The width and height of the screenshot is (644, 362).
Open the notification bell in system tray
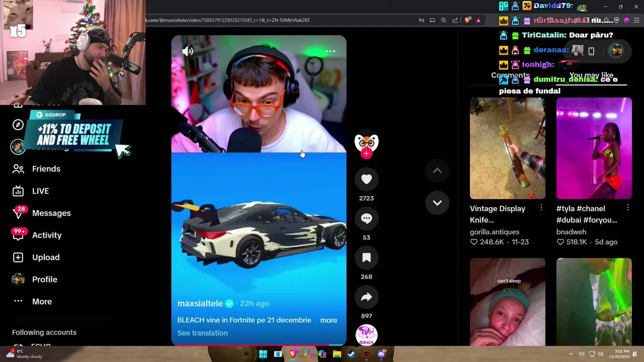click(635, 354)
